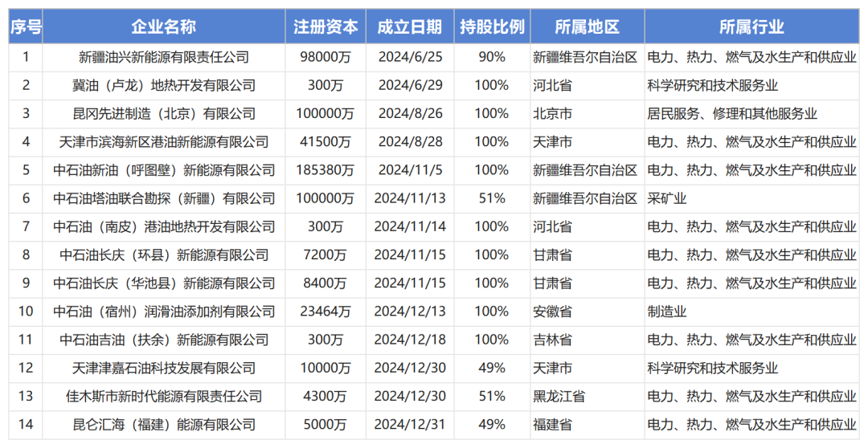Click the date 2024/6/25
This screenshot has width=868, height=448.
point(410,58)
